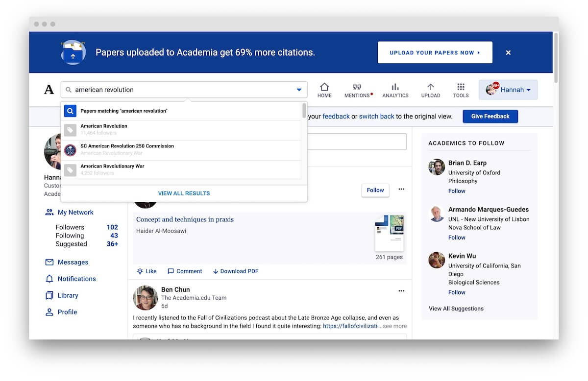Click the Give Feedback button
The image size is (588, 381).
tap(490, 117)
